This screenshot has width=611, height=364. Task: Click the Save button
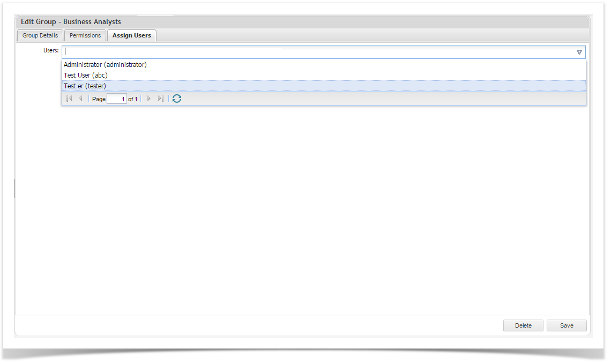pos(567,325)
